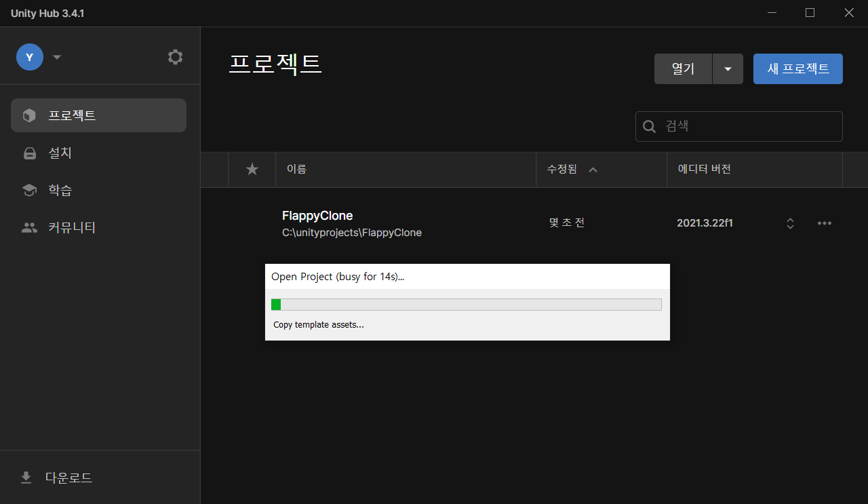
Task: Click the Open Project dialog title
Action: (338, 277)
